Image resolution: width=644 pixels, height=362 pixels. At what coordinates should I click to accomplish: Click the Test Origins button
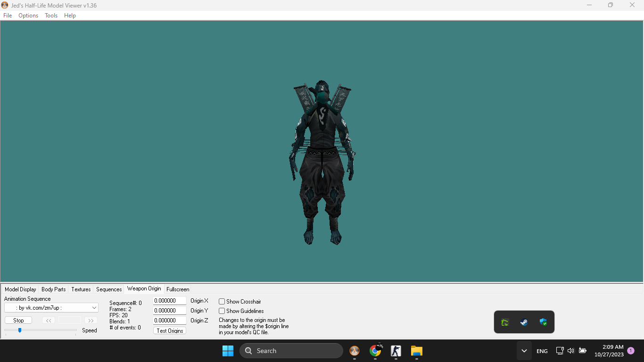[x=170, y=331]
